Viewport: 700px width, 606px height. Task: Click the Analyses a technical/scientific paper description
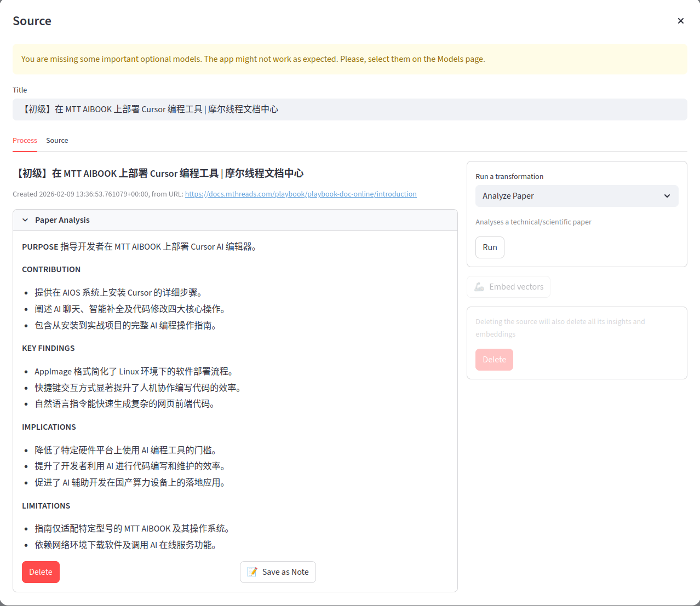[533, 222]
